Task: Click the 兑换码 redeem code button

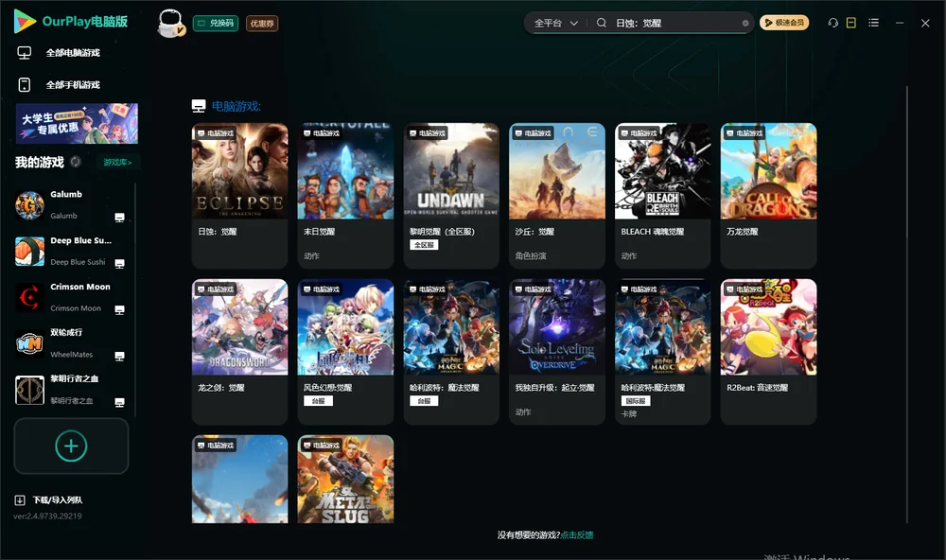Action: click(x=216, y=24)
